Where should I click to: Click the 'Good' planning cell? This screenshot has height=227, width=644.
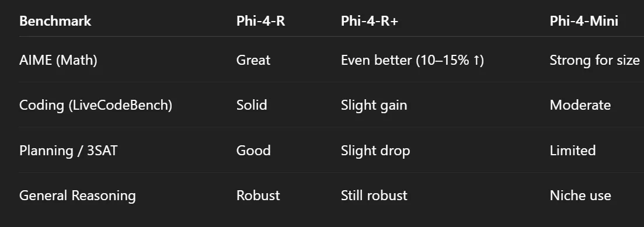[x=253, y=150]
